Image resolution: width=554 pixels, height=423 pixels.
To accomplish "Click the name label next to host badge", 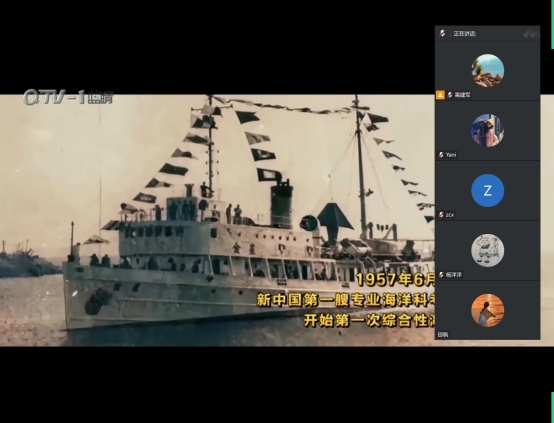I will pos(462,95).
